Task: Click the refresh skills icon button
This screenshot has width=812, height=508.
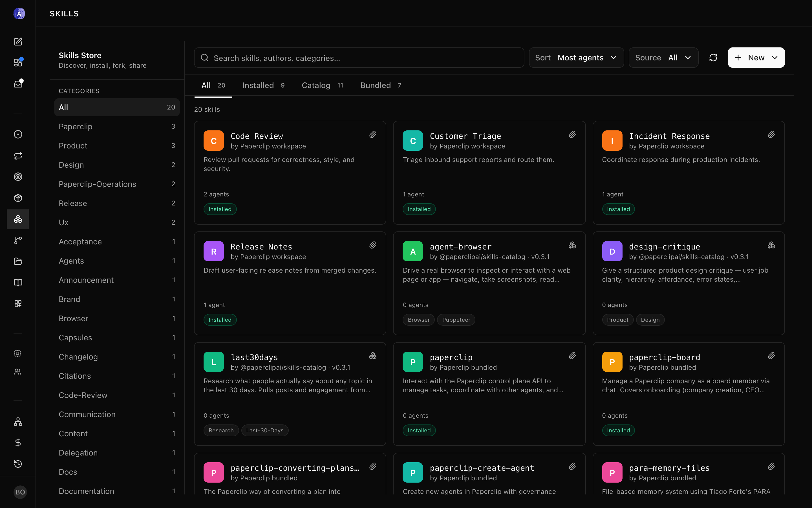Action: pyautogui.click(x=713, y=58)
